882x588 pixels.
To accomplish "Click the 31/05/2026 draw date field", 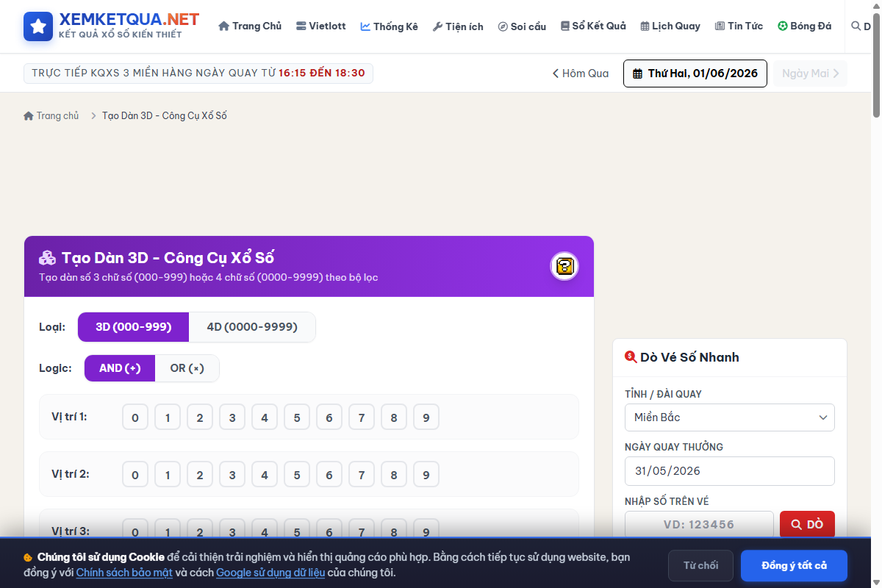I will [730, 471].
